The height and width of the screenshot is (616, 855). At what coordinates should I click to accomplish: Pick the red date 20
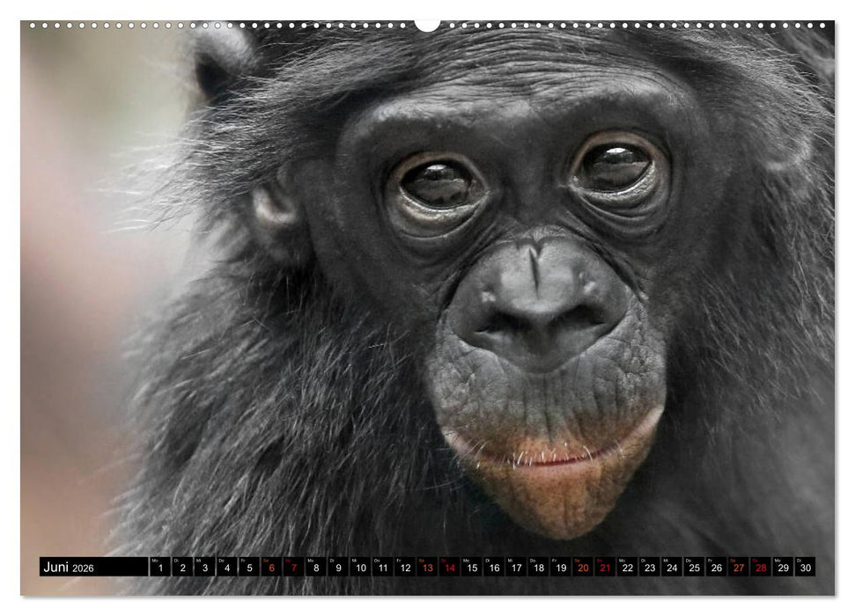point(582,568)
